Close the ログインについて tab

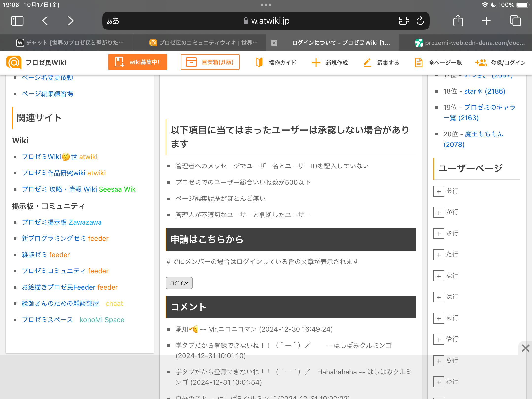click(274, 43)
